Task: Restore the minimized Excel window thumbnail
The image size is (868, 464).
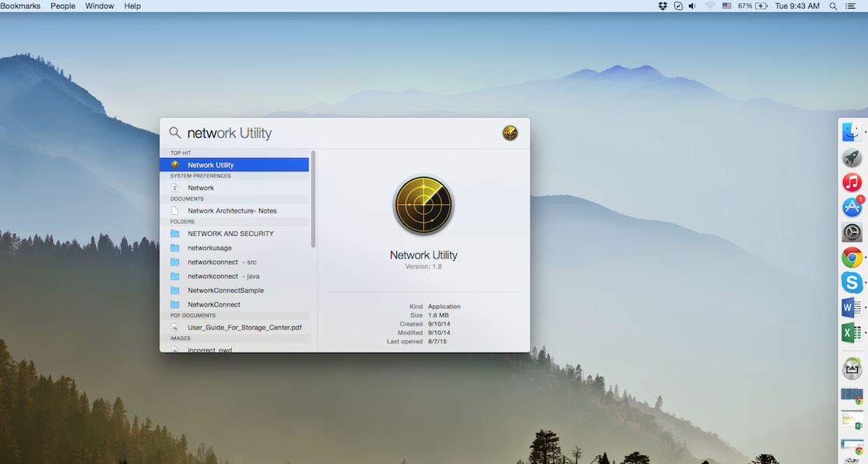Action: pyautogui.click(x=852, y=420)
